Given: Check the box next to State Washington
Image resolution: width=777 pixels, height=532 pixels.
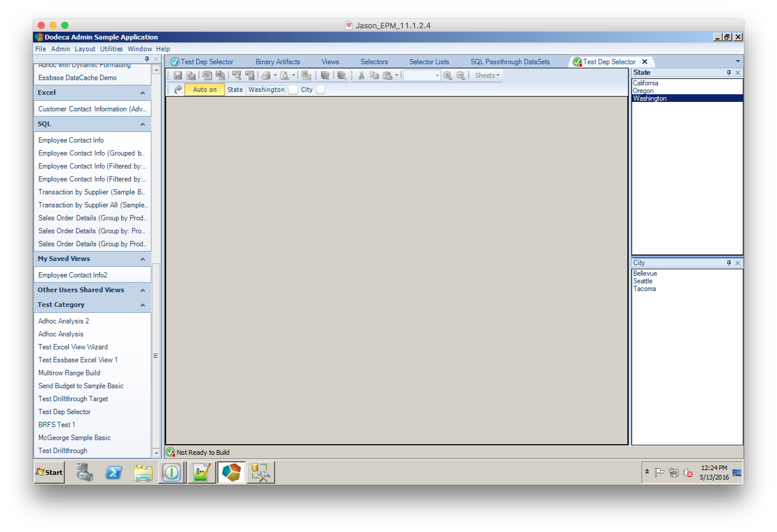Looking at the screenshot, I should [x=292, y=90].
